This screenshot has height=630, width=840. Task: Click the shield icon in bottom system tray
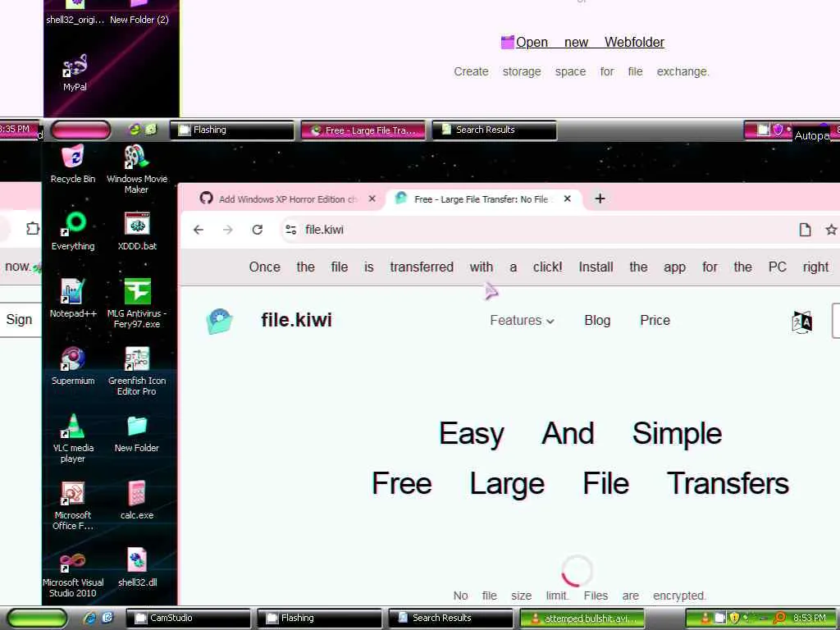click(734, 618)
